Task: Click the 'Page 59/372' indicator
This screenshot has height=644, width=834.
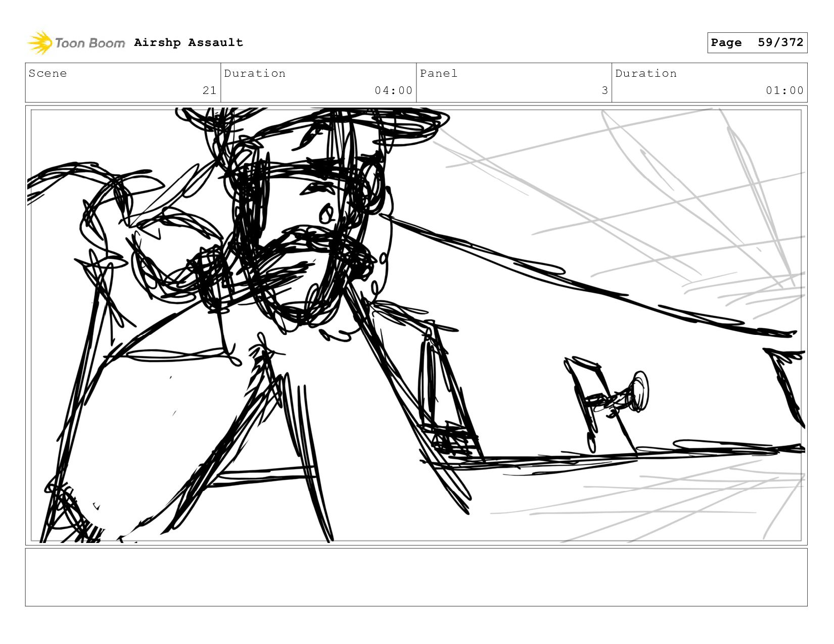Action: (757, 42)
